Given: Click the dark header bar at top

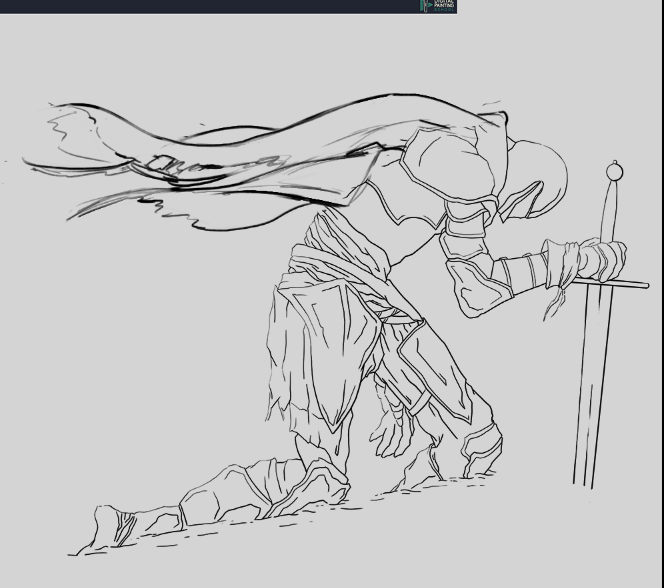Looking at the screenshot, I should (200, 6).
